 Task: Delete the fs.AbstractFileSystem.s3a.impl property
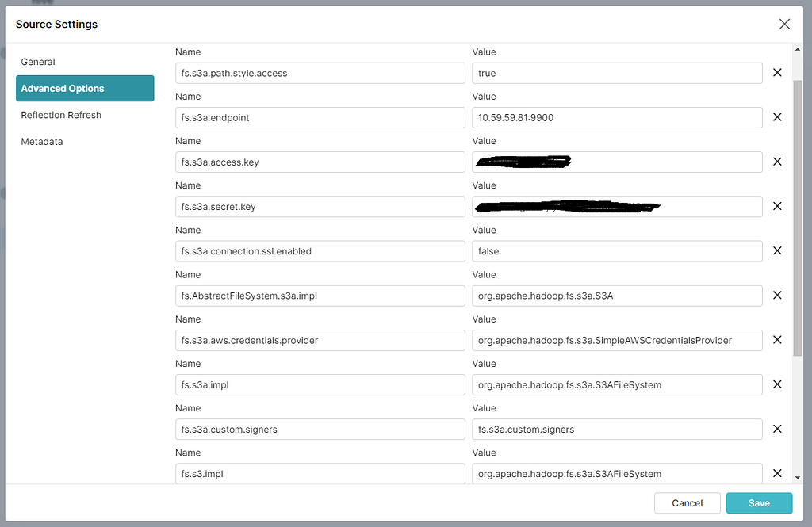pyautogui.click(x=777, y=295)
